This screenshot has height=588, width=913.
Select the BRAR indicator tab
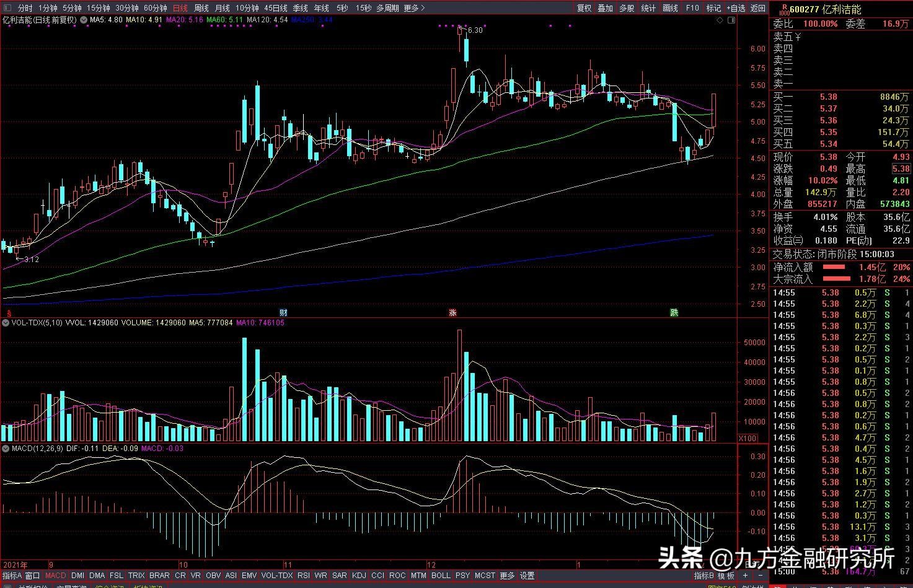pyautogui.click(x=159, y=576)
